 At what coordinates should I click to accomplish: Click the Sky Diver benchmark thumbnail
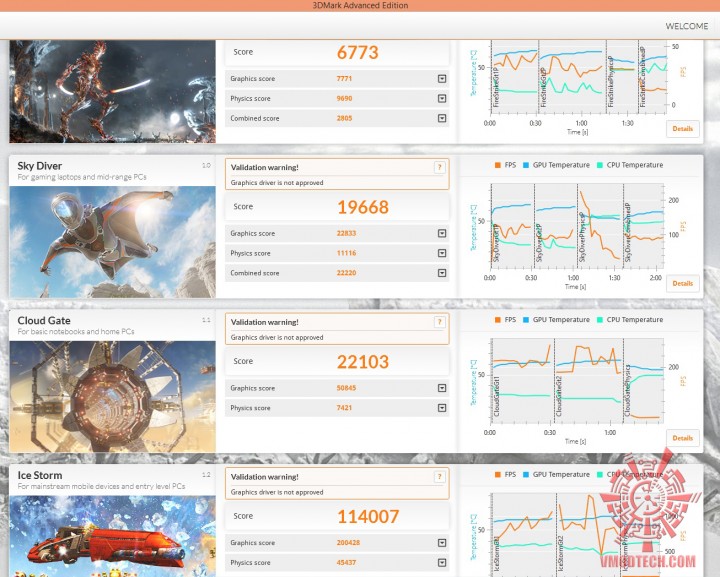tap(112, 242)
